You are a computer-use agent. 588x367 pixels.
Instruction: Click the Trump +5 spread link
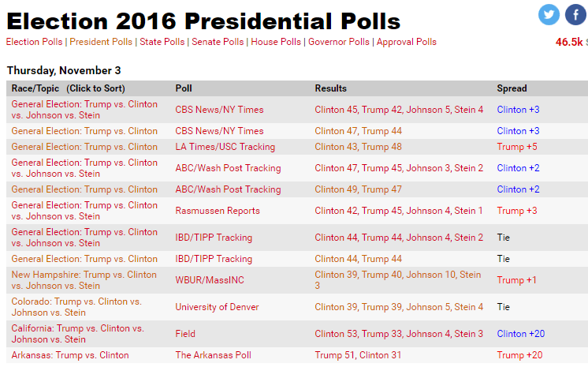pyautogui.click(x=517, y=147)
